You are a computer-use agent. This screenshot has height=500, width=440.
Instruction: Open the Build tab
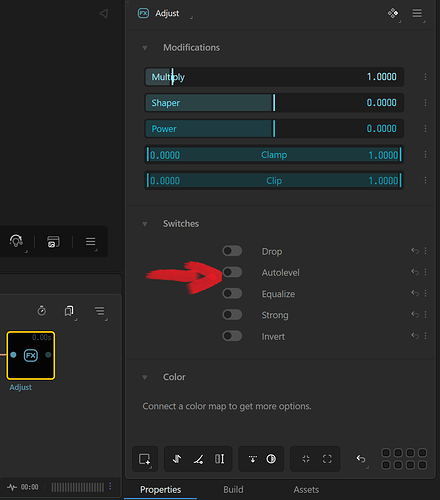233,490
